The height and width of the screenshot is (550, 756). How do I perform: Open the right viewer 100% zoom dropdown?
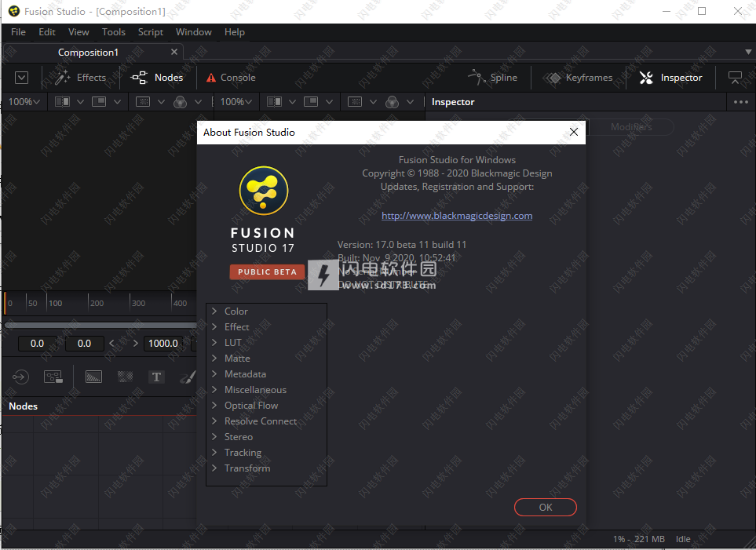click(x=236, y=102)
